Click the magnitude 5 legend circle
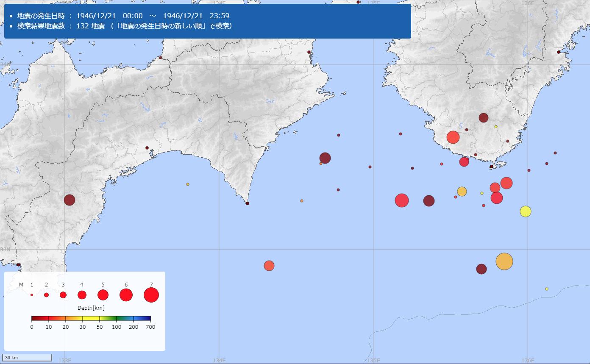This screenshot has height=364, width=590. click(x=103, y=295)
